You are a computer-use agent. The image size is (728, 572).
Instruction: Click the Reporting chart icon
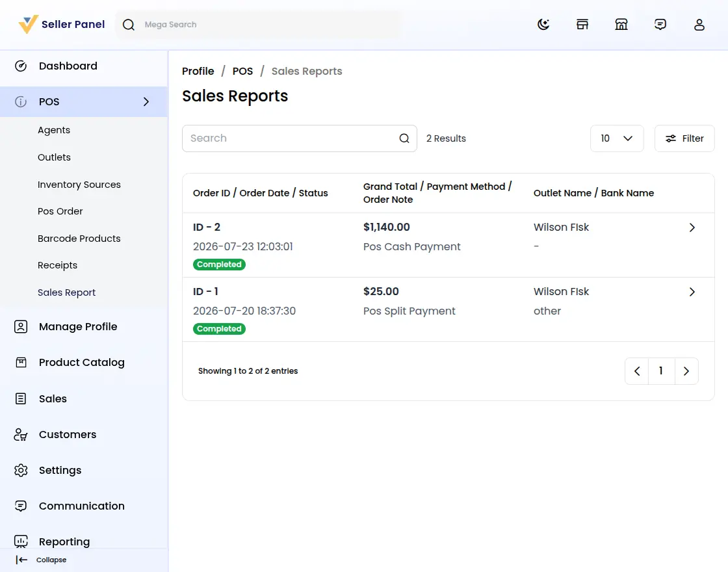21,541
